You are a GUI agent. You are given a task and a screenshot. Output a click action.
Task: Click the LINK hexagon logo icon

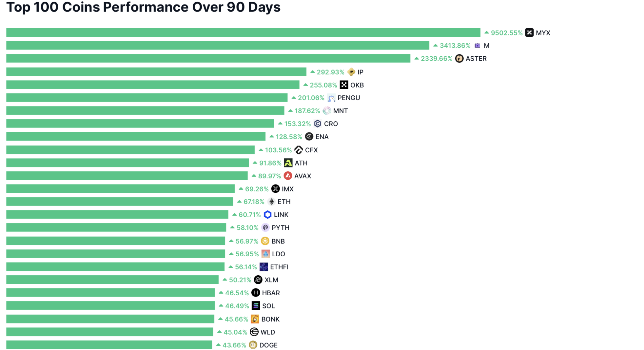pos(267,214)
